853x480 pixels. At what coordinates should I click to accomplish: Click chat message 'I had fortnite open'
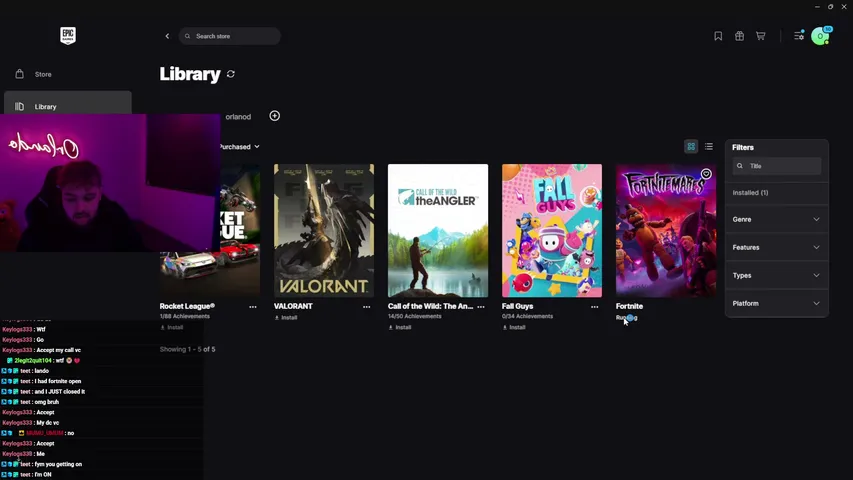point(57,381)
